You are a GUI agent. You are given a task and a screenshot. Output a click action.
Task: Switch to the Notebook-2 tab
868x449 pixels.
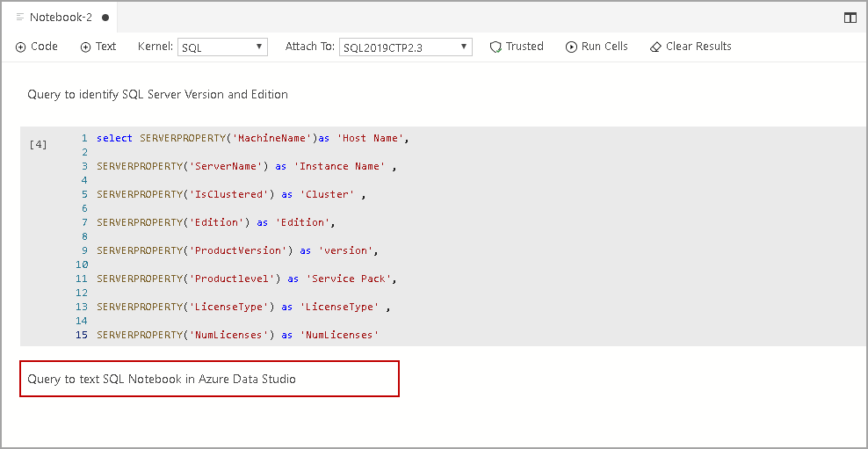pyautogui.click(x=60, y=18)
